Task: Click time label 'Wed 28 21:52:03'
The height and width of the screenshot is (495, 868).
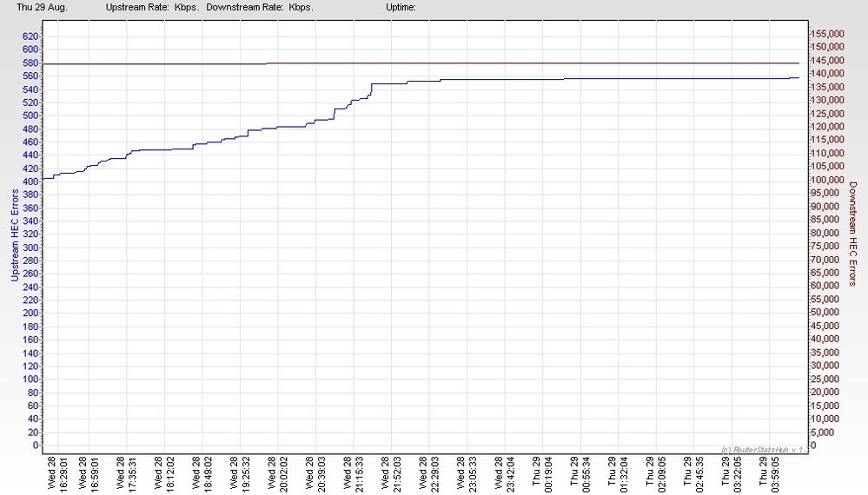Action: 391,473
